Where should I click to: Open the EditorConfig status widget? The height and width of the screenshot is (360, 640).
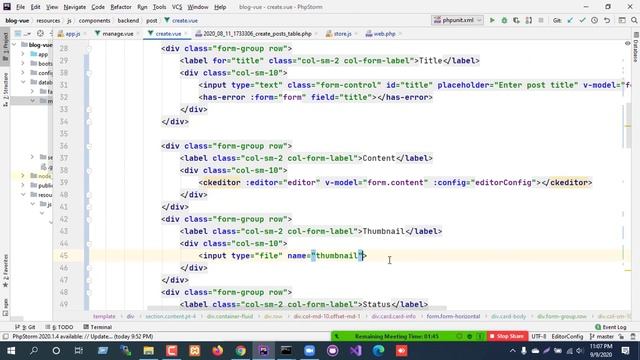pyautogui.click(x=567, y=336)
